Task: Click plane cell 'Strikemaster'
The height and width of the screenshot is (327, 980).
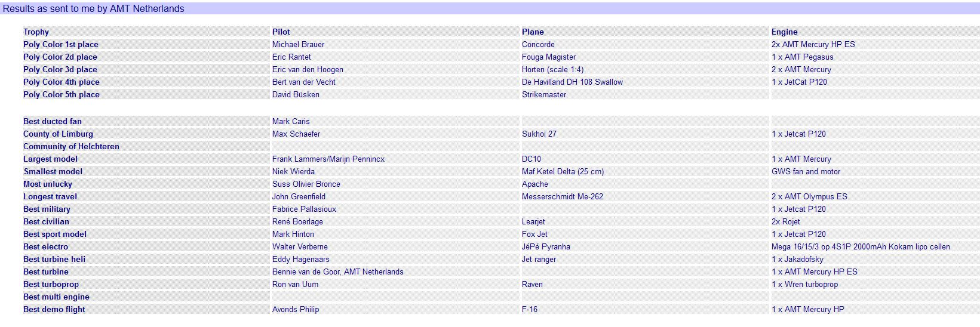Action: pyautogui.click(x=544, y=94)
